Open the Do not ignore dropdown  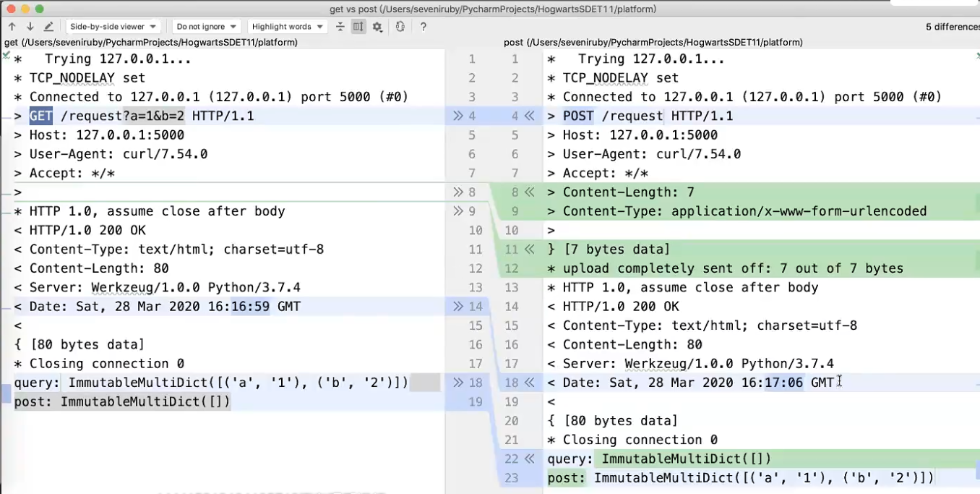(206, 27)
